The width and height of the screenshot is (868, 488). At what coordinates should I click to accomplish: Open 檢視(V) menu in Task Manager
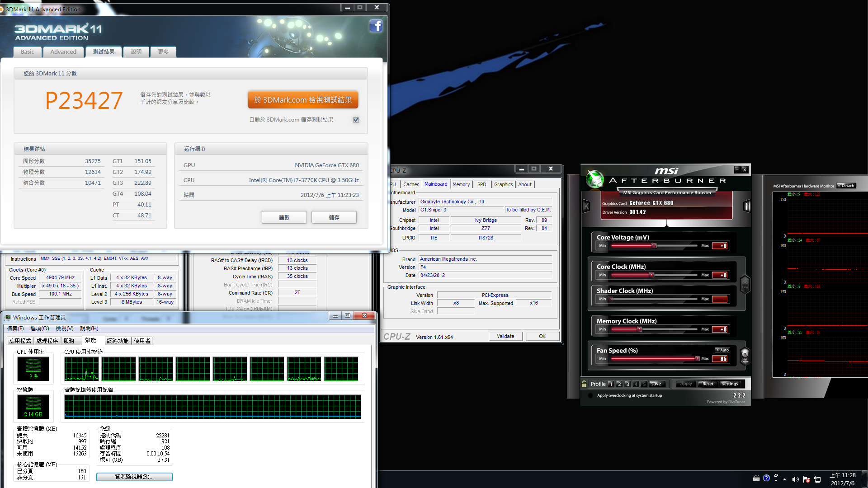(x=65, y=328)
